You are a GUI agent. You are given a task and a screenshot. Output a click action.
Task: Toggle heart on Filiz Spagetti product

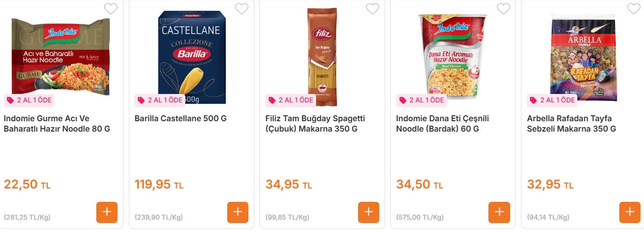(x=372, y=9)
